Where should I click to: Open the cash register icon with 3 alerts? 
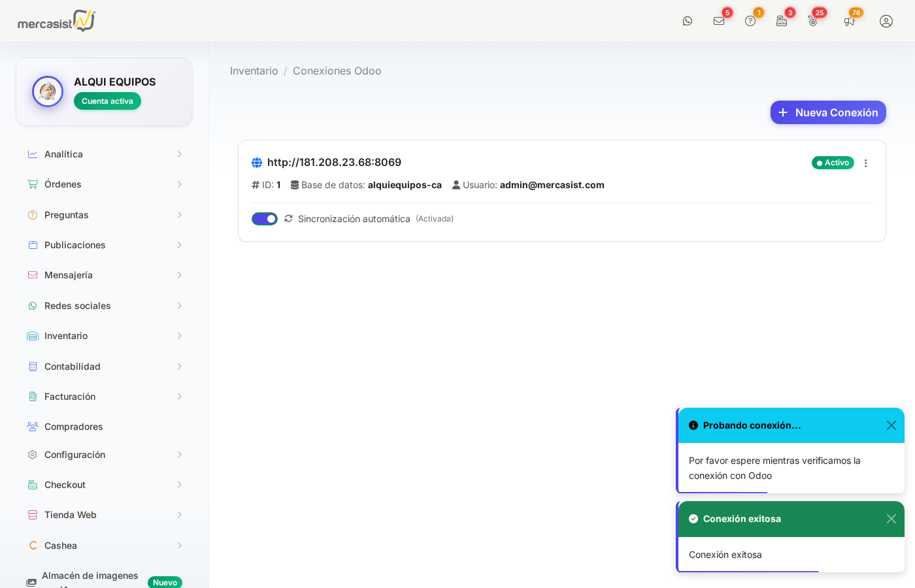[x=782, y=21]
